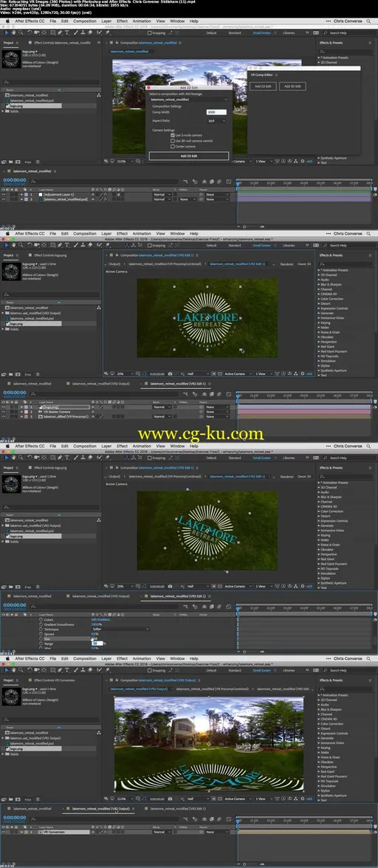Toggle Use 2-node camera checkbox

[x=173, y=135]
